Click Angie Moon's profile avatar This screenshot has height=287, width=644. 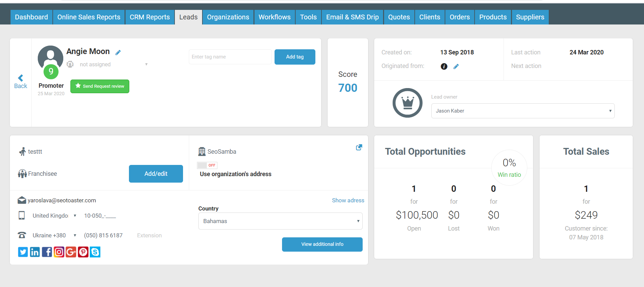(x=50, y=58)
